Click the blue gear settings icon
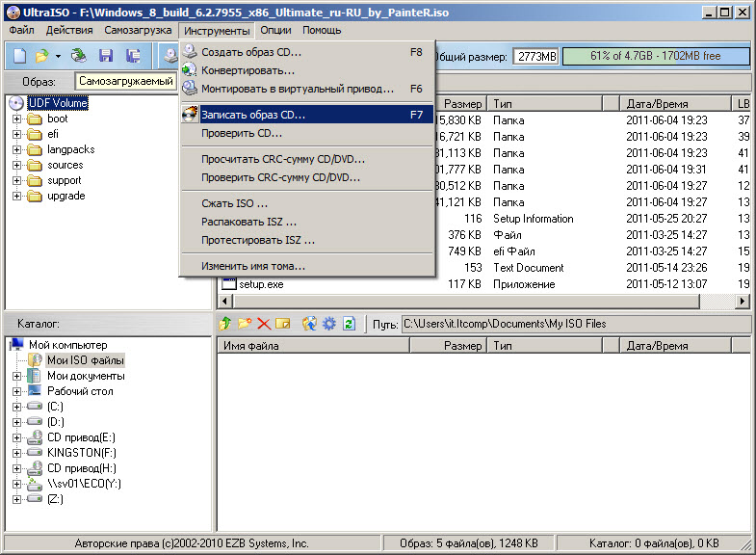 tap(329, 324)
